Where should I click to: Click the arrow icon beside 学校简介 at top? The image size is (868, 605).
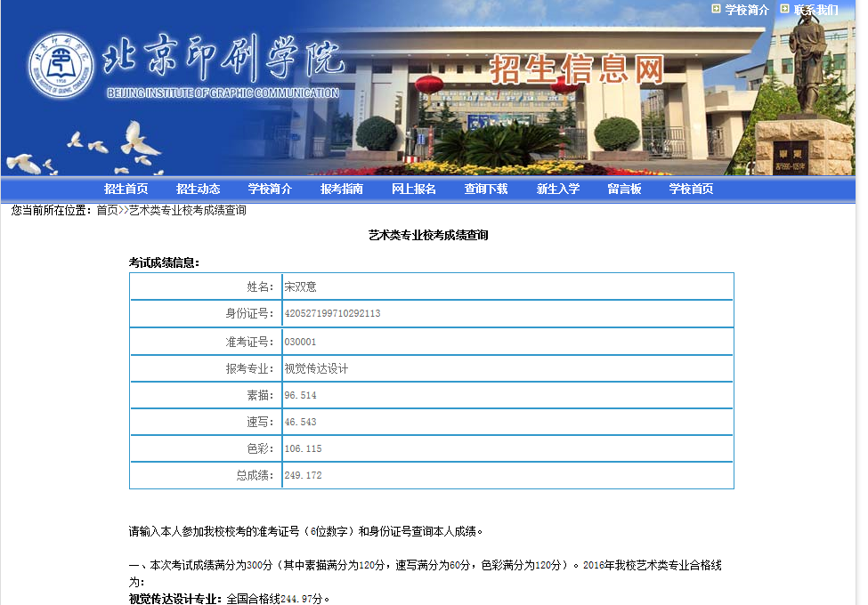click(x=716, y=9)
